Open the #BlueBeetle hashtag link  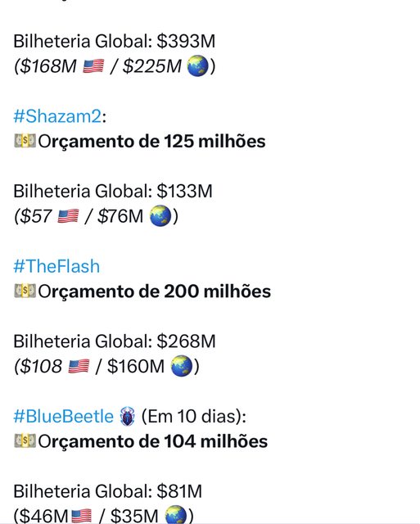pyautogui.click(x=64, y=417)
